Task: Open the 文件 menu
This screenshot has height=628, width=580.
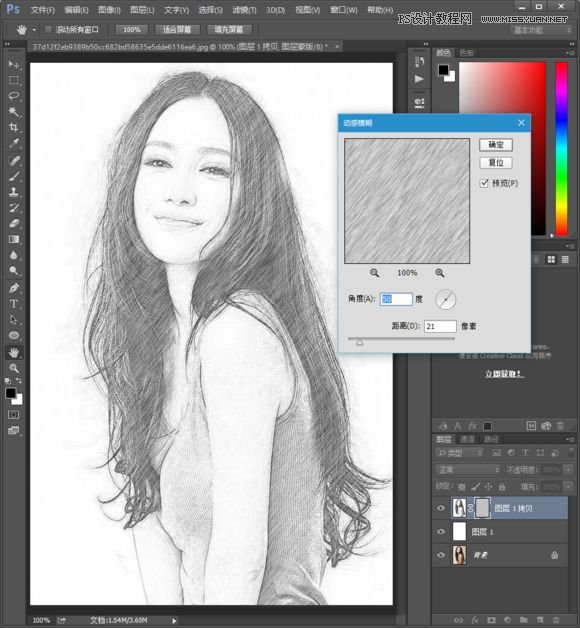Action: click(x=42, y=10)
